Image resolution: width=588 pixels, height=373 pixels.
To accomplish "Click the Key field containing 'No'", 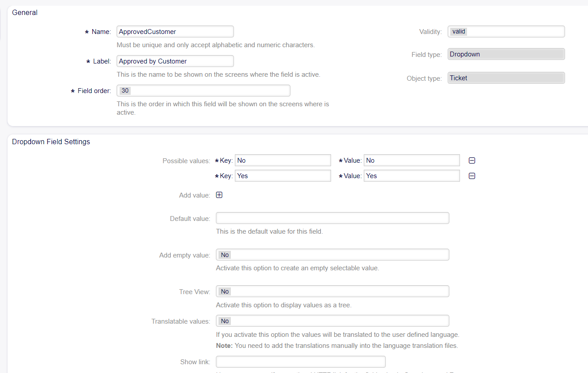I will [x=283, y=160].
